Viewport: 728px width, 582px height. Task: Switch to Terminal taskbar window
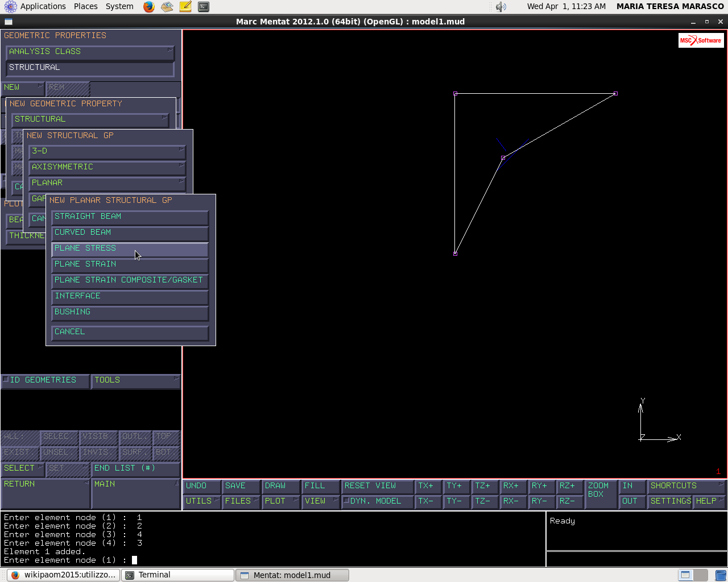178,575
